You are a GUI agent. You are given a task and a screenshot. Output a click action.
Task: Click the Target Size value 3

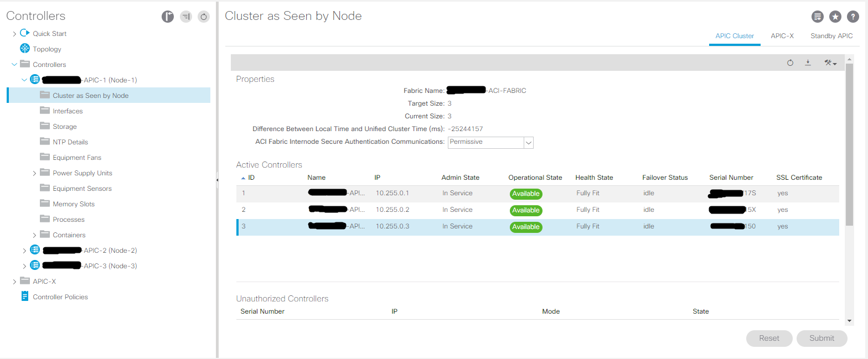(449, 103)
